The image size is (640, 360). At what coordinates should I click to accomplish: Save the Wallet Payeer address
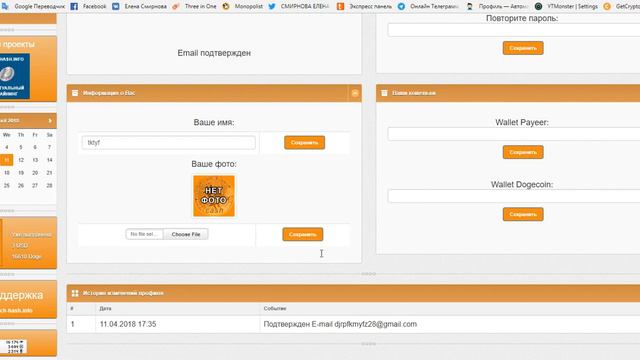(523, 152)
